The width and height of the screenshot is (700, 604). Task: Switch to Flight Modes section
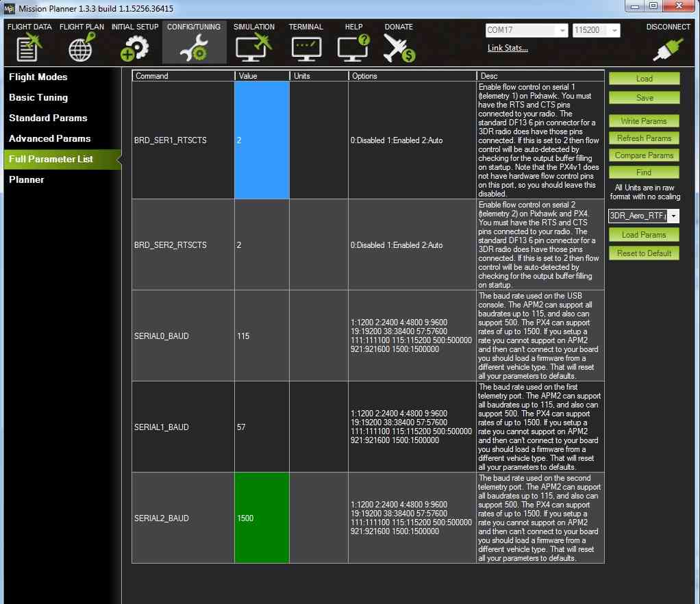coord(38,77)
